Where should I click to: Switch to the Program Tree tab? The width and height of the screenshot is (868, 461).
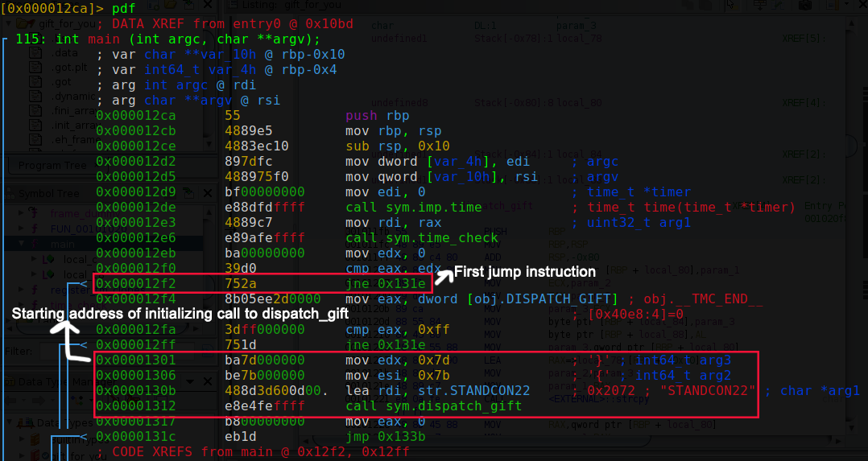53,166
